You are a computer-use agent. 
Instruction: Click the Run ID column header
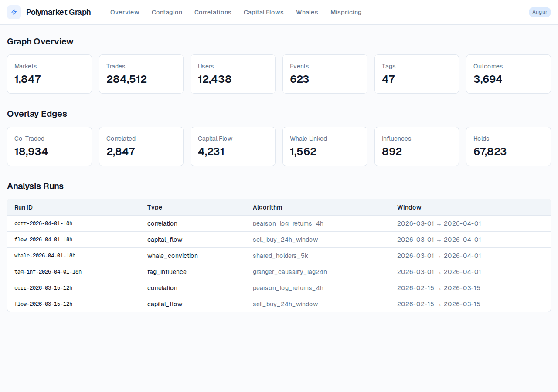(24, 207)
